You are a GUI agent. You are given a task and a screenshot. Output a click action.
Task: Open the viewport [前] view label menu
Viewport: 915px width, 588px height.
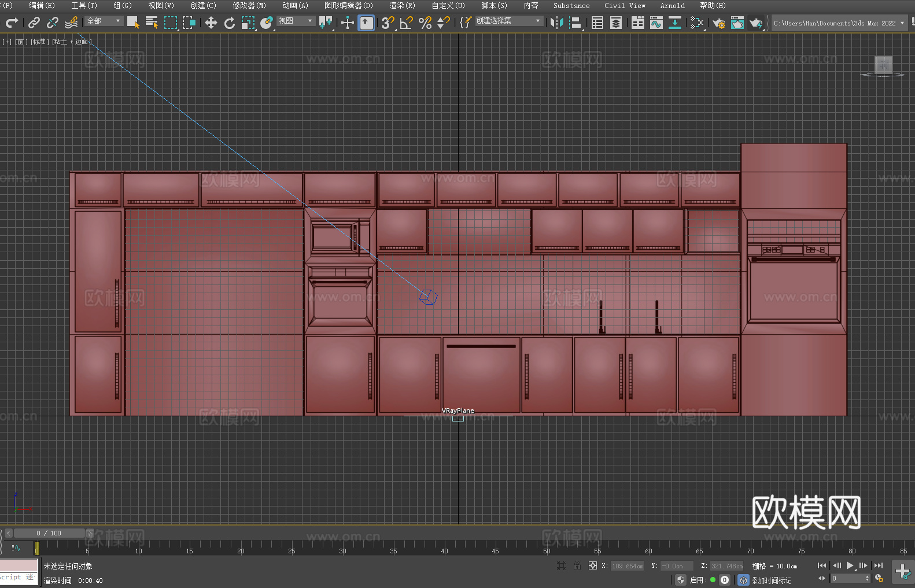pyautogui.click(x=21, y=42)
